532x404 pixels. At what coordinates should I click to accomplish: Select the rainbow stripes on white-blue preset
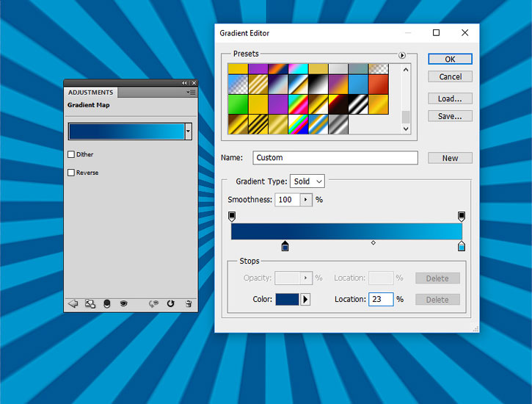click(298, 125)
